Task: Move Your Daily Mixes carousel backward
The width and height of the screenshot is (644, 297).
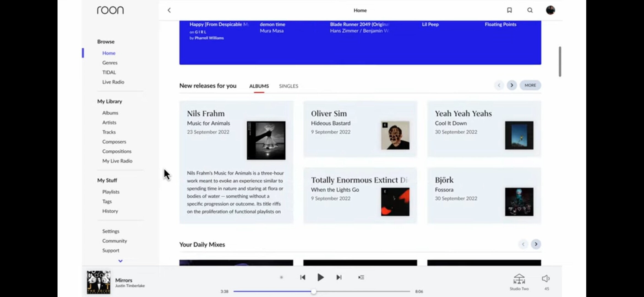Action: tap(523, 244)
